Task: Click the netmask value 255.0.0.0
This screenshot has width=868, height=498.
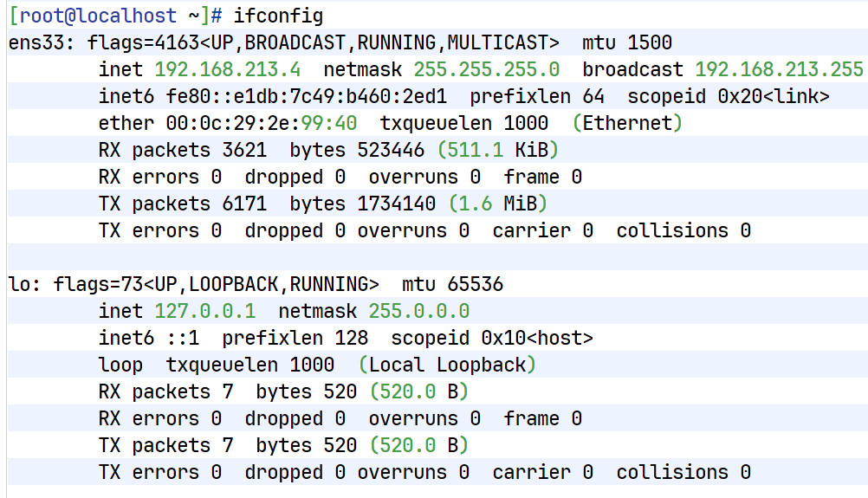Action: (418, 311)
